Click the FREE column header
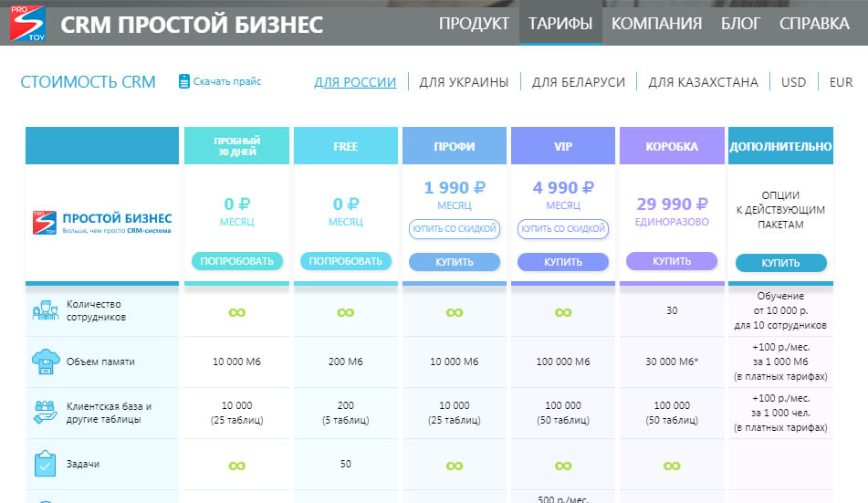This screenshot has width=868, height=503. coord(345,146)
